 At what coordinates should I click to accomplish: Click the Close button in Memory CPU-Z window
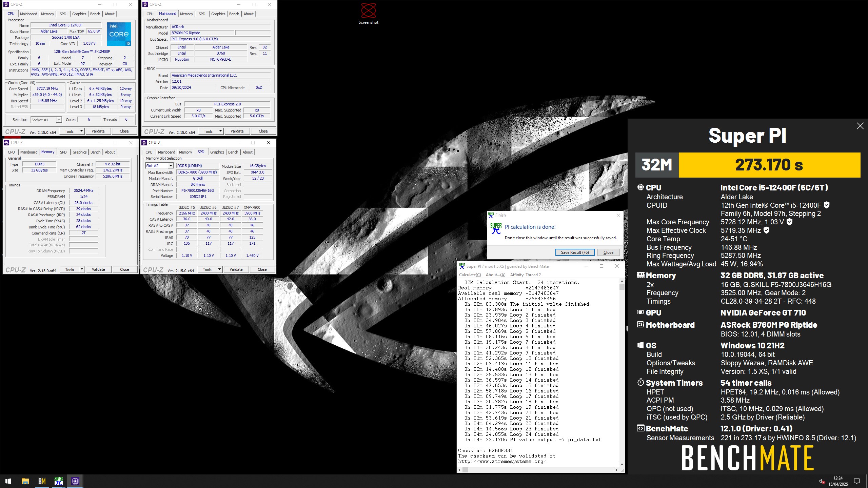[x=124, y=269]
